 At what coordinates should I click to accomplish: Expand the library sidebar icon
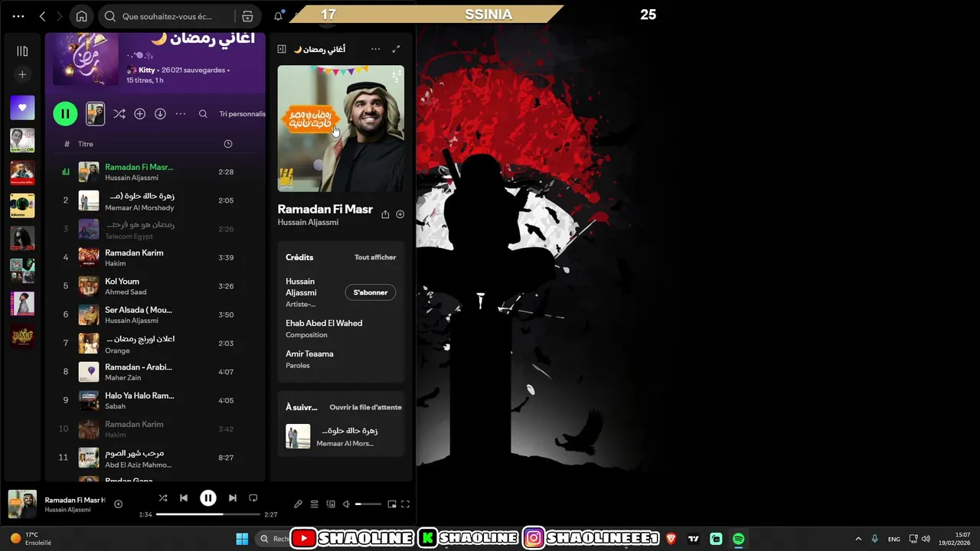(22, 51)
